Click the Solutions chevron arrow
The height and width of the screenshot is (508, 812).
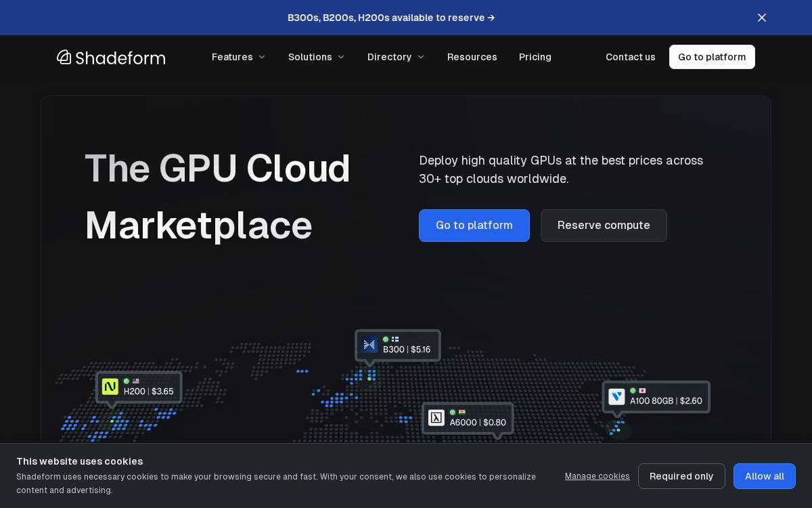coord(341,57)
